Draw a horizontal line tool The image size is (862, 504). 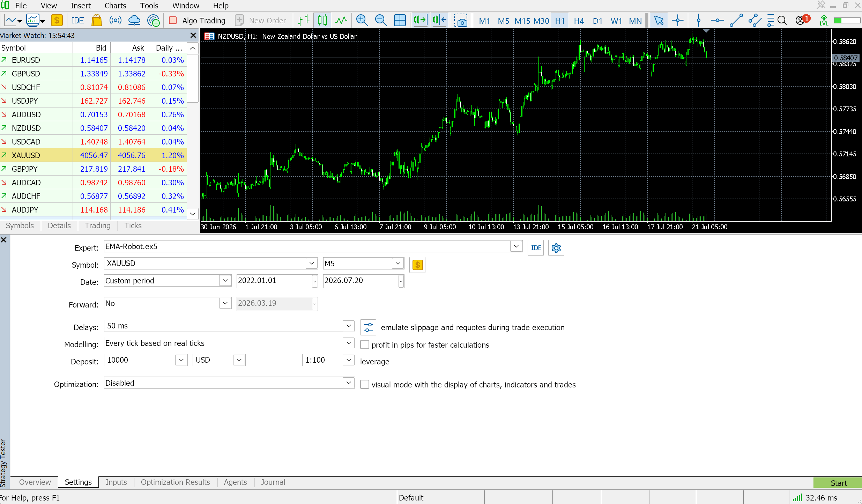[x=717, y=21]
